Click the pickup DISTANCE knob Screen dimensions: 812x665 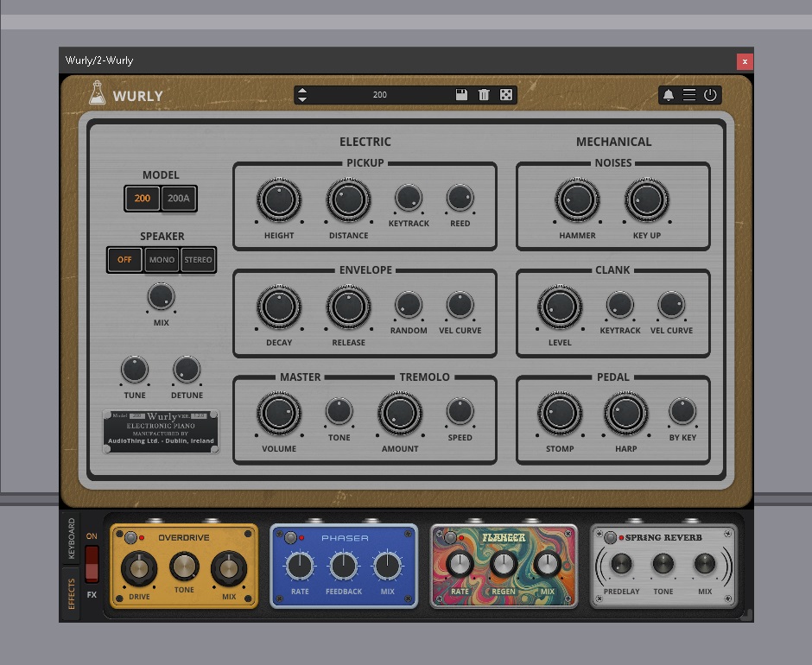click(x=348, y=199)
